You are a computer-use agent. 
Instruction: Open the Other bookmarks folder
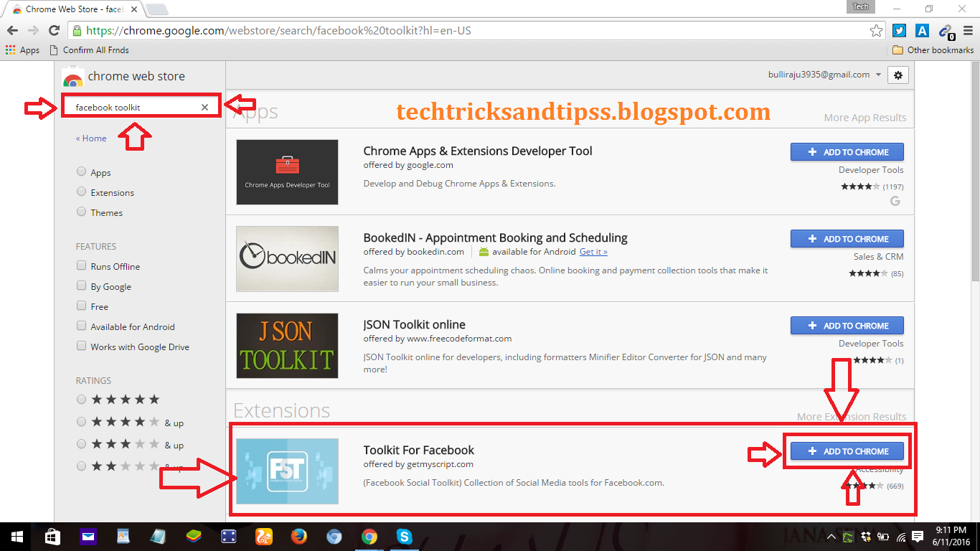point(933,50)
